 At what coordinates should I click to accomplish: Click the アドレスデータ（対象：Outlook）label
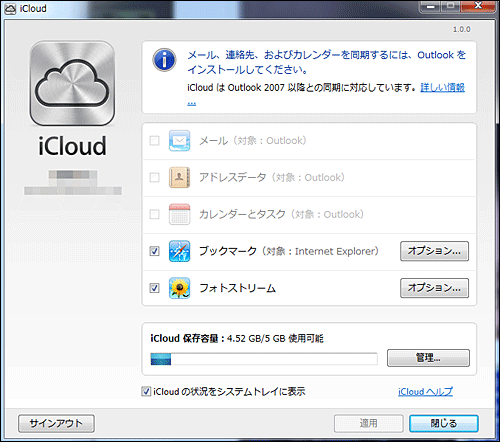pos(272,177)
